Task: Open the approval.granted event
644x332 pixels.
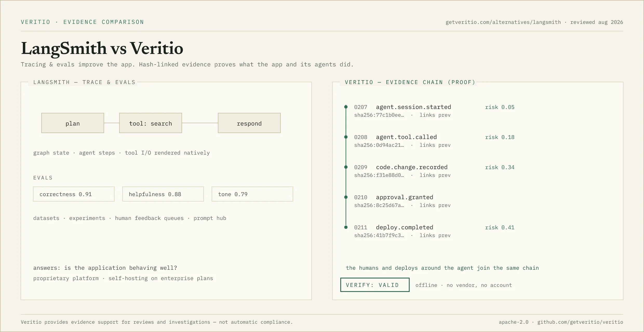Action: [405, 197]
